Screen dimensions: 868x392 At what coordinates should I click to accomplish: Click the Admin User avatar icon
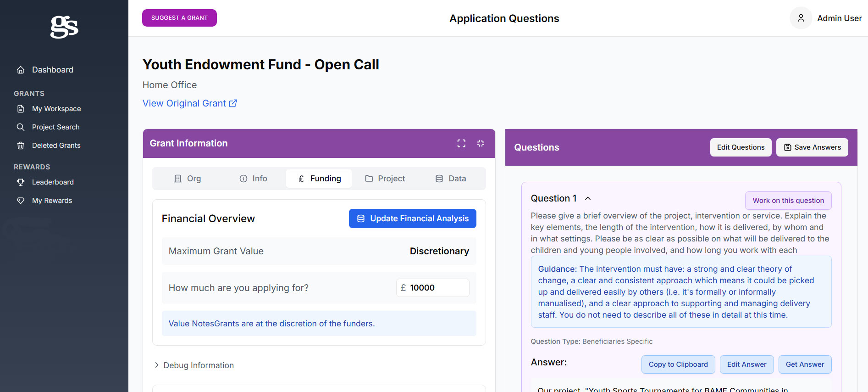pyautogui.click(x=801, y=18)
